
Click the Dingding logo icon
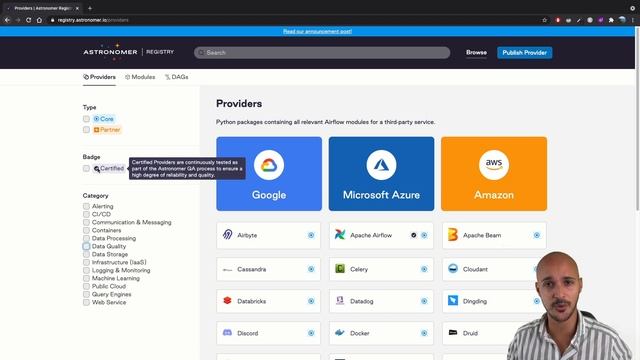coord(453,300)
